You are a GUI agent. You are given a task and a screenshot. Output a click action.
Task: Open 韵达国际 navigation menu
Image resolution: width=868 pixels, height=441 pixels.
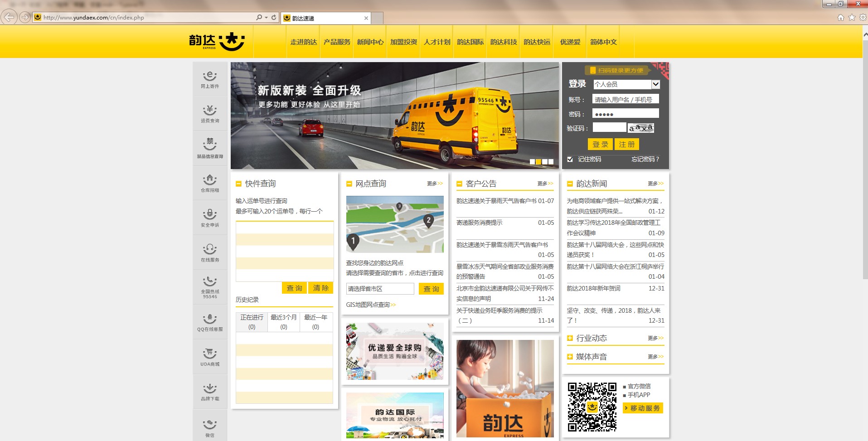pos(470,42)
